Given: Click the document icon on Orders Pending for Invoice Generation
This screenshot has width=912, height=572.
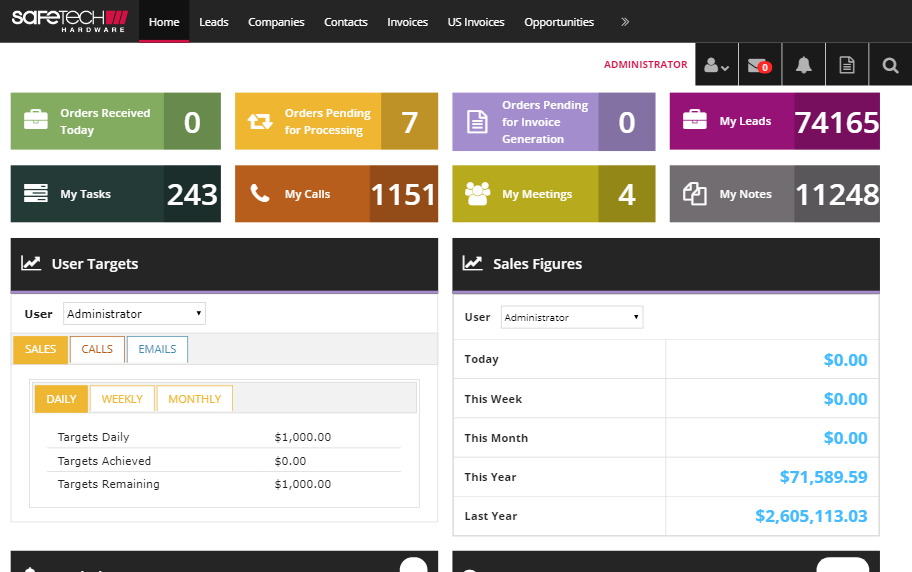Looking at the screenshot, I should click(477, 122).
